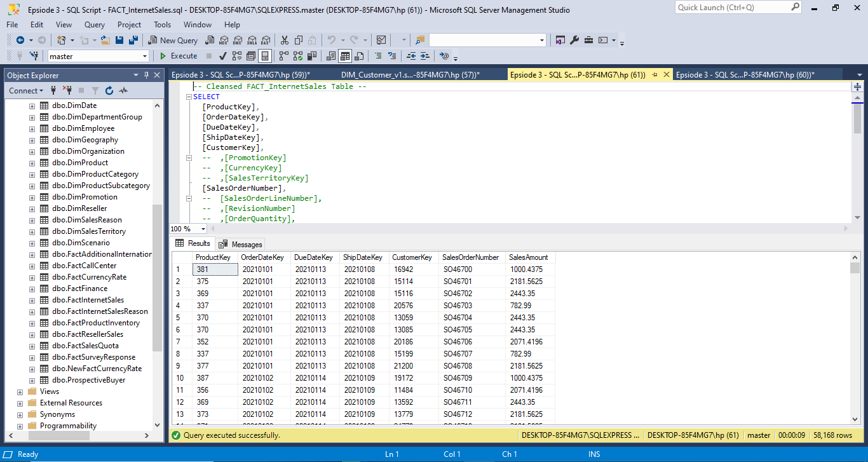Image resolution: width=868 pixels, height=462 pixels.
Task: Toggle Include Client Statistics
Action: pyautogui.click(x=312, y=56)
